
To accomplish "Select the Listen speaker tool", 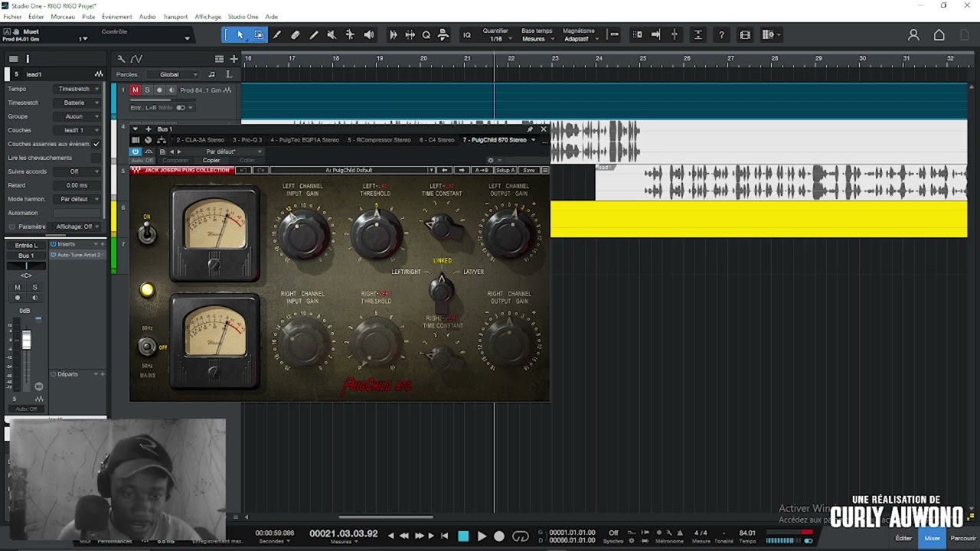I will (369, 34).
